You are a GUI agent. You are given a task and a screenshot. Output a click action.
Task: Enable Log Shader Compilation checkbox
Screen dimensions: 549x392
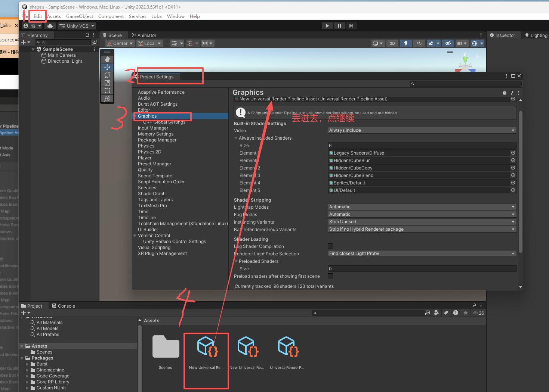[x=330, y=246]
